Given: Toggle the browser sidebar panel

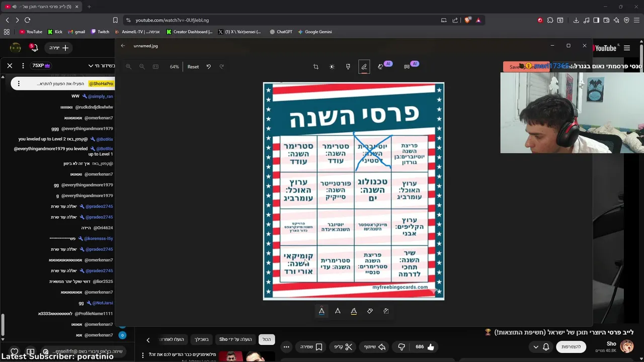Looking at the screenshot, I should (596, 20).
